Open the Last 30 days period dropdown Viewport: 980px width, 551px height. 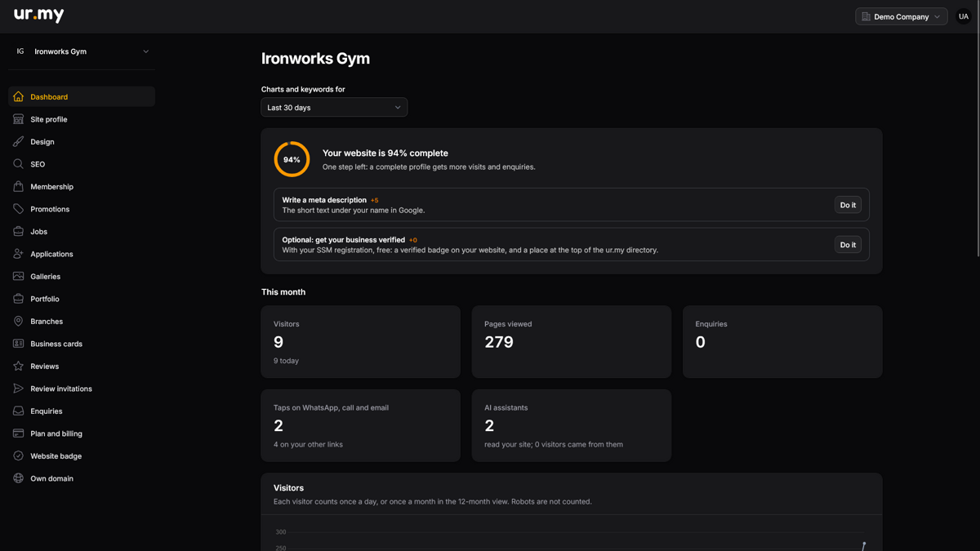click(x=334, y=108)
